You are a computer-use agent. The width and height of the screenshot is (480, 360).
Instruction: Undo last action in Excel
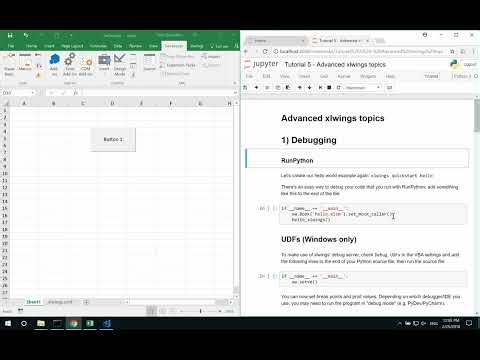click(x=26, y=35)
